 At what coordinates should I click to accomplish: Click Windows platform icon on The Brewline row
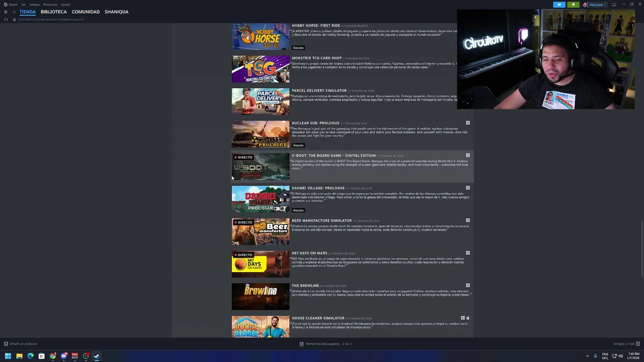[467, 285]
